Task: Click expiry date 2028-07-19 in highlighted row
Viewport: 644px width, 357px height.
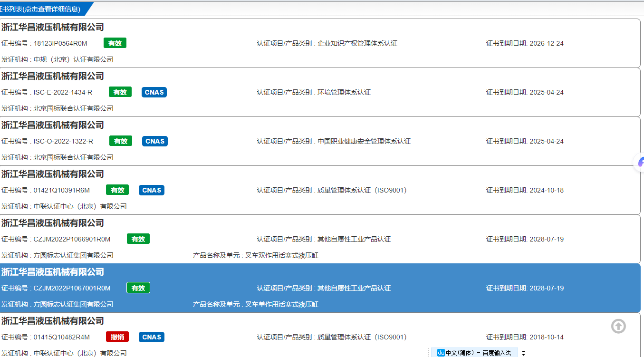Action: 547,288
